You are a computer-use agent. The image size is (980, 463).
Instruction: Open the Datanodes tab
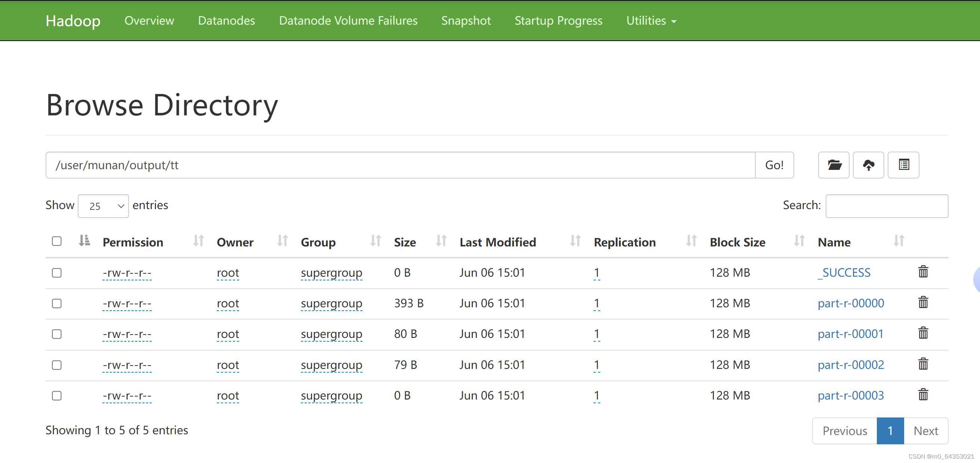(x=226, y=21)
